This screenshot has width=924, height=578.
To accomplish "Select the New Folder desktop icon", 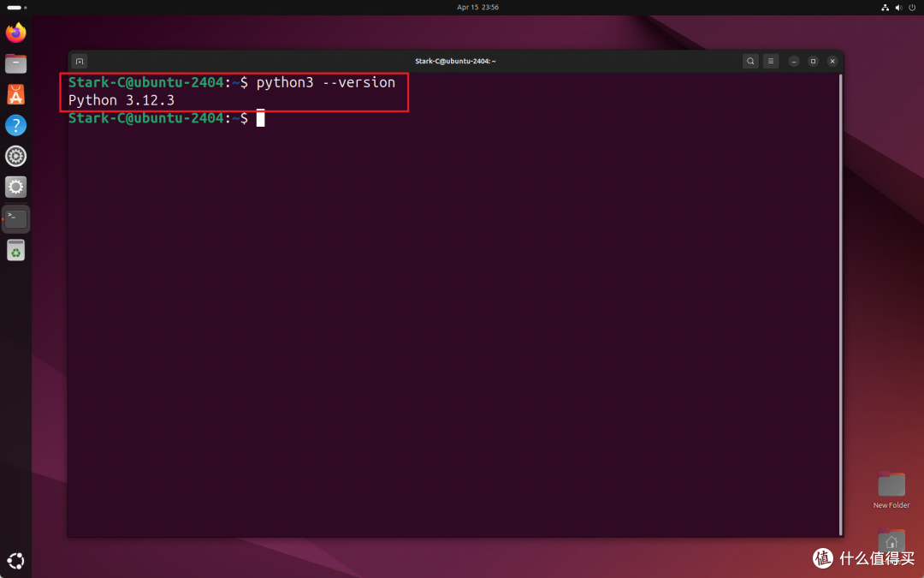I will 891,490.
